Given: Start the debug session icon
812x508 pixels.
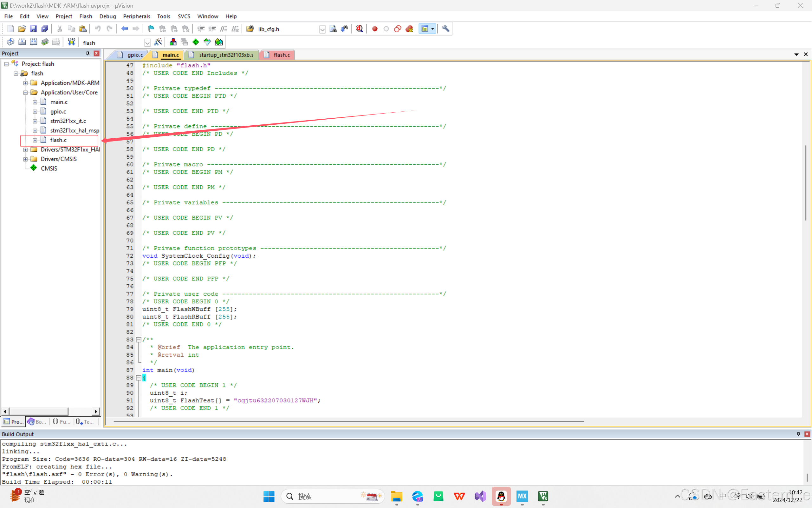Looking at the screenshot, I should coord(359,29).
